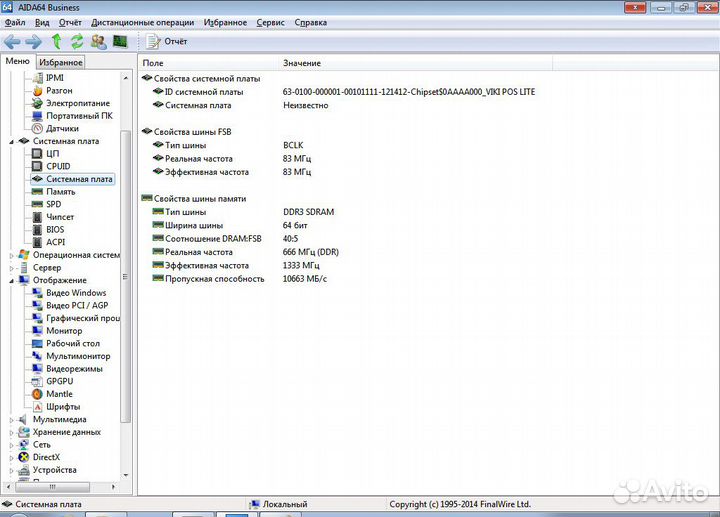
Task: Click tree scrollbar down arrow
Action: click(126, 475)
